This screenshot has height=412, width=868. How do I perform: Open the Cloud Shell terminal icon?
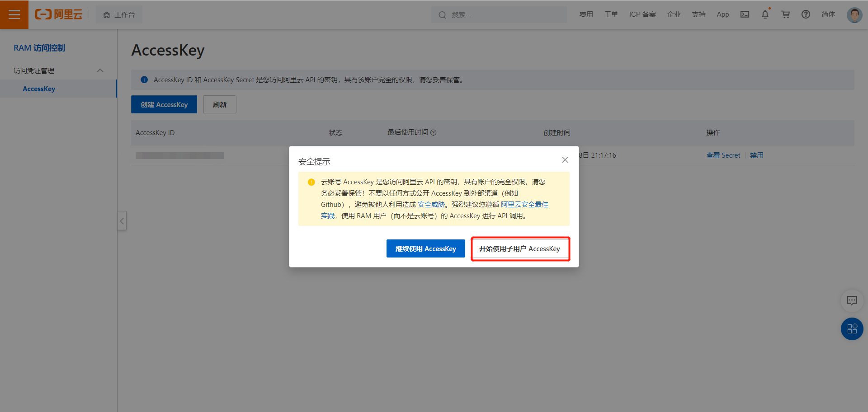[x=745, y=14]
